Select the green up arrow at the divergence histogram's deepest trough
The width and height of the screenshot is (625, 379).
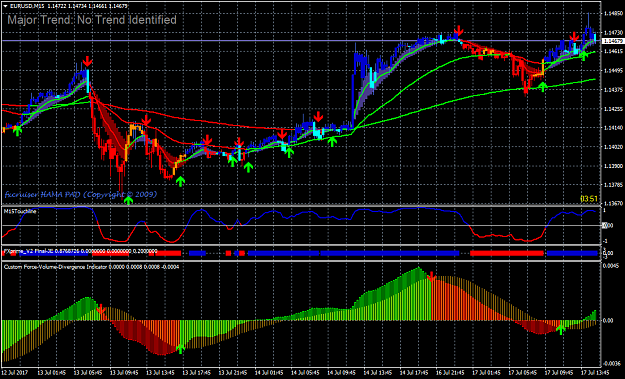click(x=181, y=349)
